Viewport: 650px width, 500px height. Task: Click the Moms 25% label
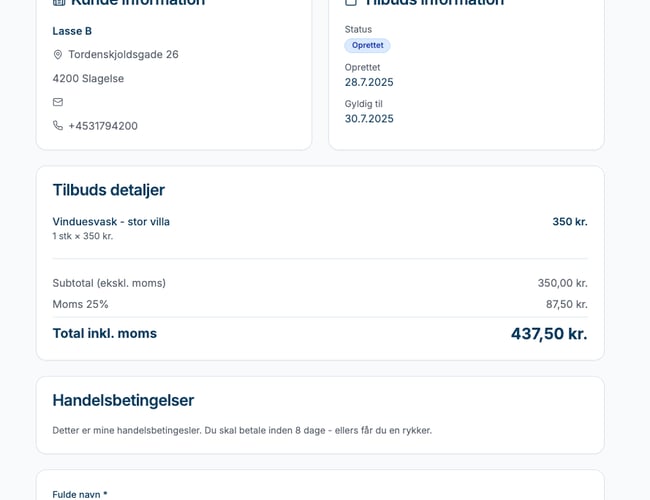[80, 304]
